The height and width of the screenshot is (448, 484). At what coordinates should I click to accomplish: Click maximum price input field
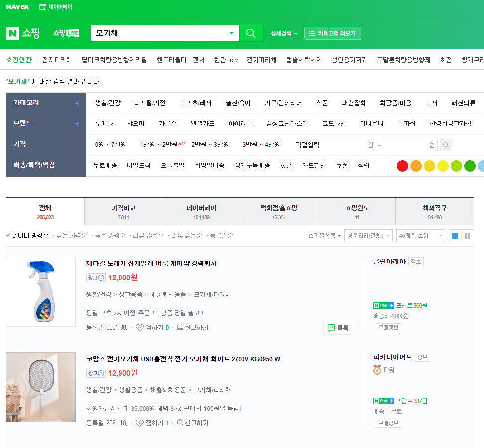click(x=410, y=145)
